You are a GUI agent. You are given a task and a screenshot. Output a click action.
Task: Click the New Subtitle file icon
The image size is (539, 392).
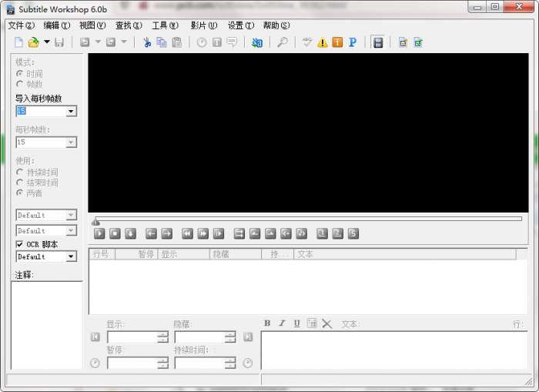point(19,42)
